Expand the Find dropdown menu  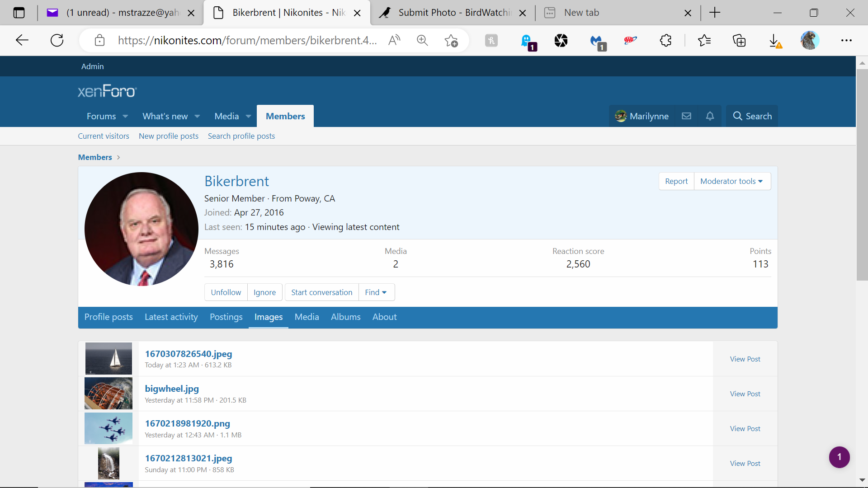click(x=376, y=292)
